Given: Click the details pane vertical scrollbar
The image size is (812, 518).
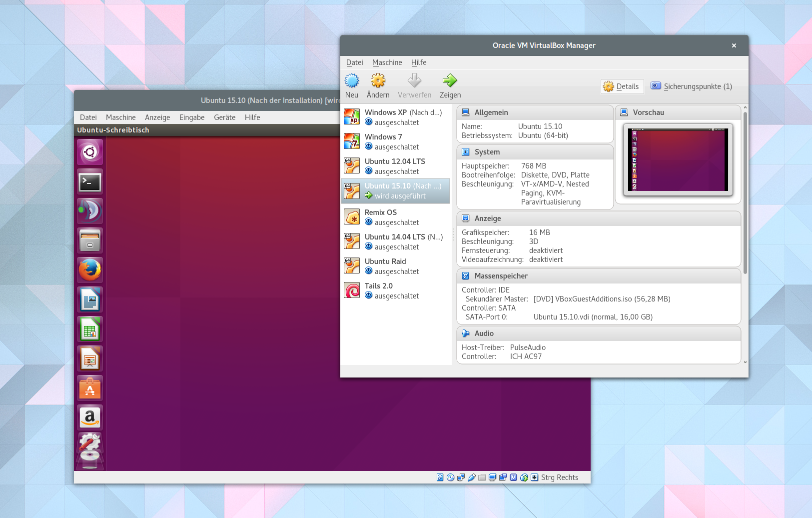Looking at the screenshot, I should click(745, 192).
